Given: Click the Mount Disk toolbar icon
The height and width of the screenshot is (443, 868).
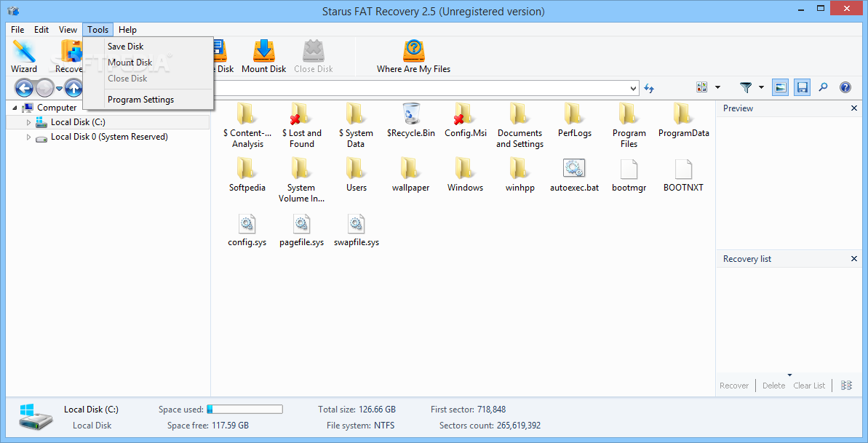Looking at the screenshot, I should [263, 57].
